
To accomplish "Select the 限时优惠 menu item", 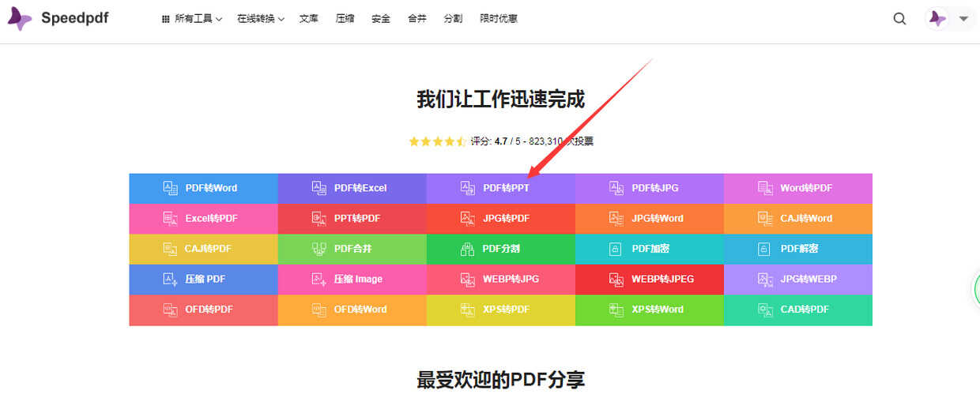I will [x=499, y=19].
